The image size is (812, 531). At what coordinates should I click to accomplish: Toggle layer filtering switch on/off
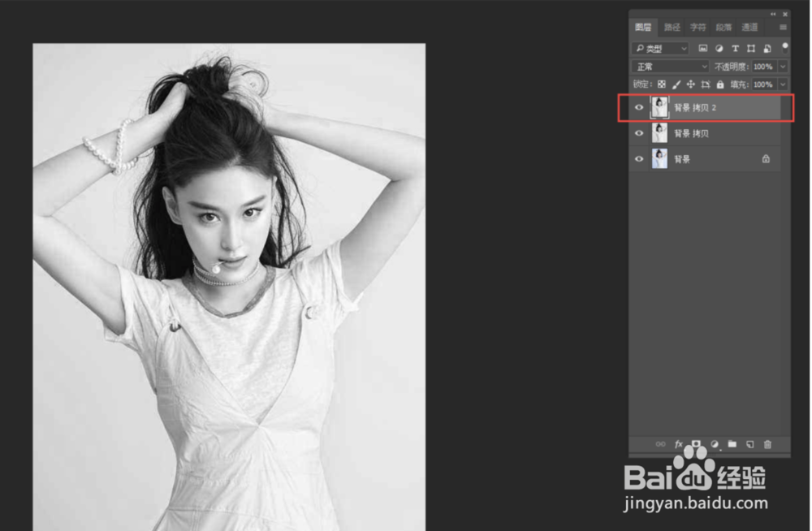coord(785,48)
